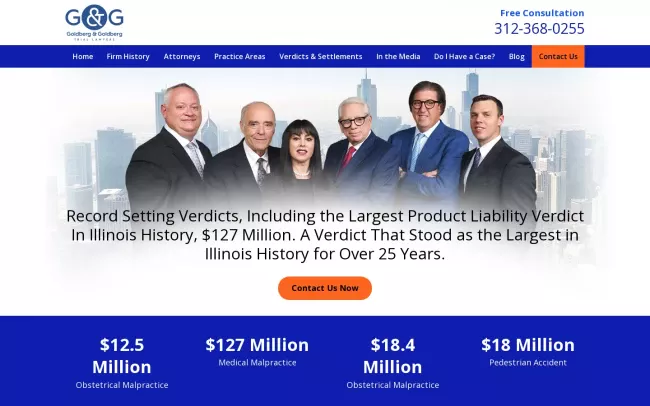This screenshot has width=650, height=406.
Task: Click the orange Contact Us Now button
Action: click(x=325, y=288)
